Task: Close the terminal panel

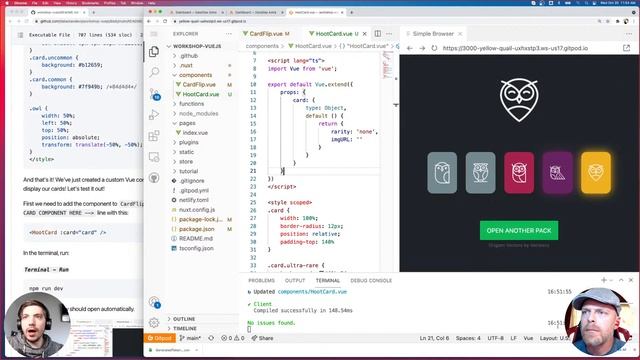Action: pos(631,280)
